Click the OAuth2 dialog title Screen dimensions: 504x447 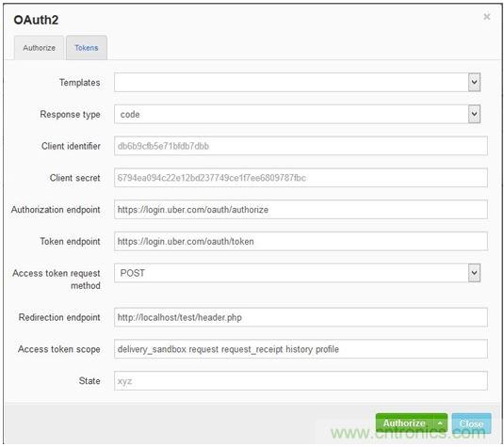pyautogui.click(x=36, y=20)
